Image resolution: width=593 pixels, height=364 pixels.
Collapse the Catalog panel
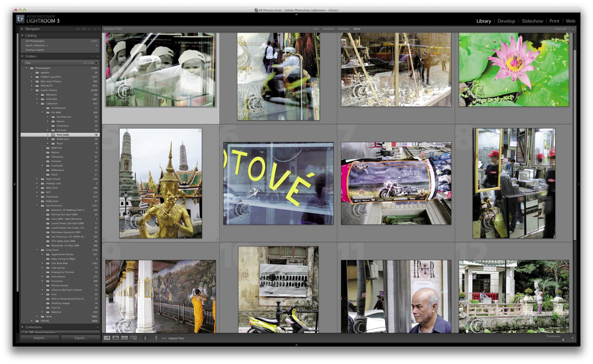click(22, 35)
